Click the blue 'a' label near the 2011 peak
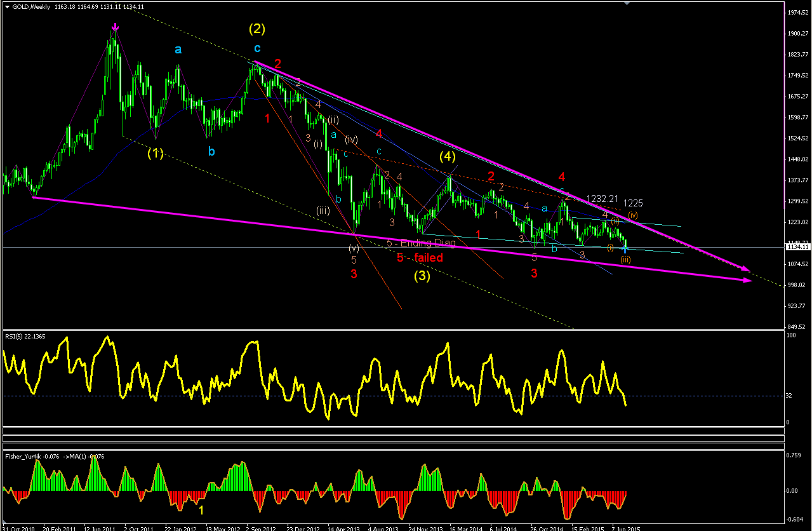Viewport: 812px width, 531px height. coord(178,49)
